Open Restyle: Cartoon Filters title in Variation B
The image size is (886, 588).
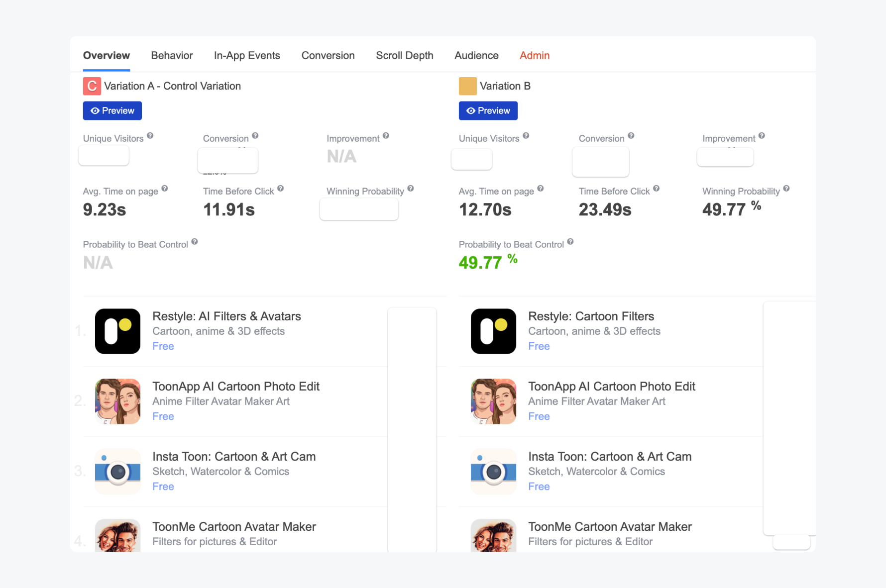(591, 316)
